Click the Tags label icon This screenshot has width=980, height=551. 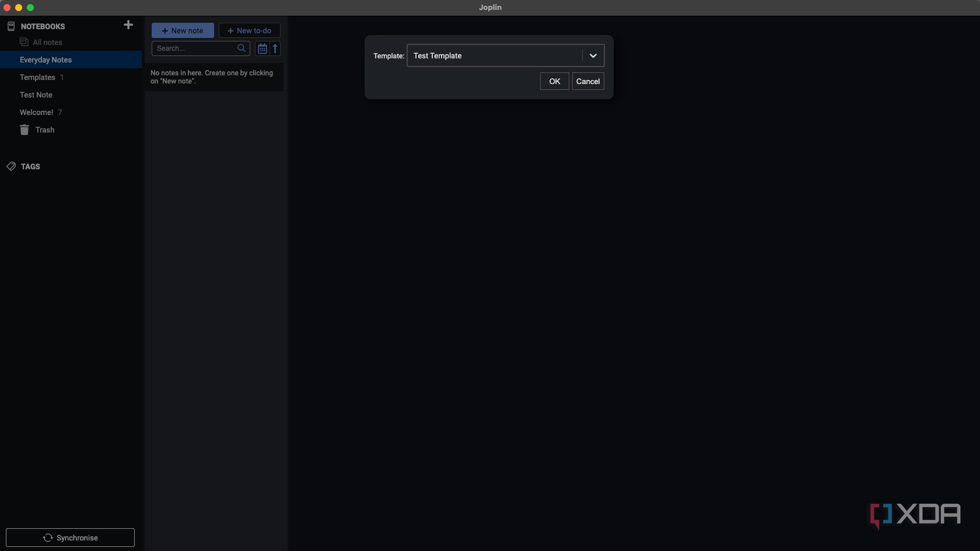coord(11,166)
